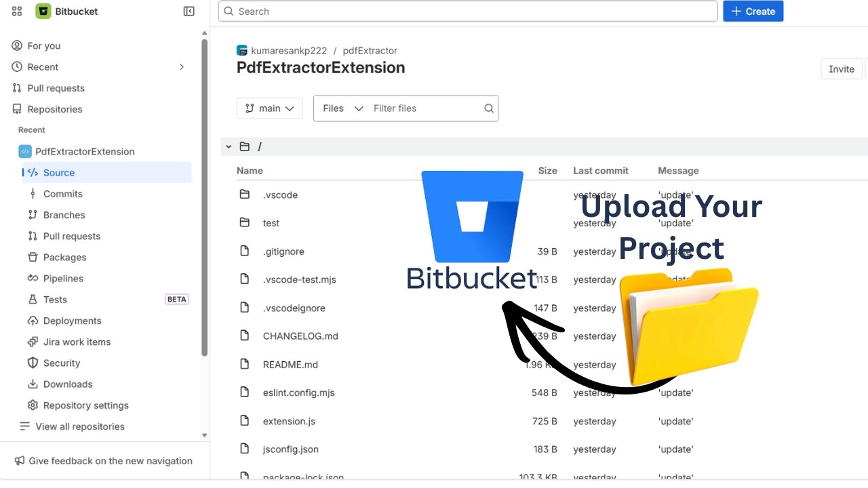Image resolution: width=868 pixels, height=488 pixels.
Task: Click the search magnifier in Filter files
Action: pyautogui.click(x=489, y=108)
